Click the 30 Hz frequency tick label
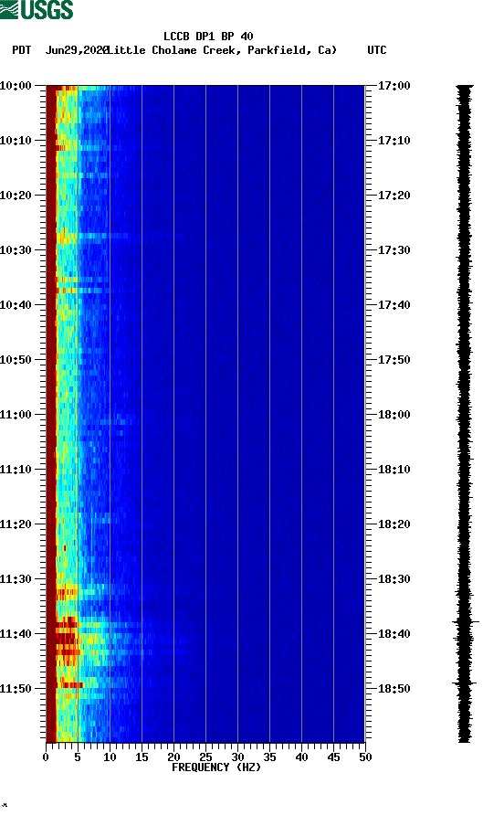This screenshot has height=815, width=504. coord(237,757)
